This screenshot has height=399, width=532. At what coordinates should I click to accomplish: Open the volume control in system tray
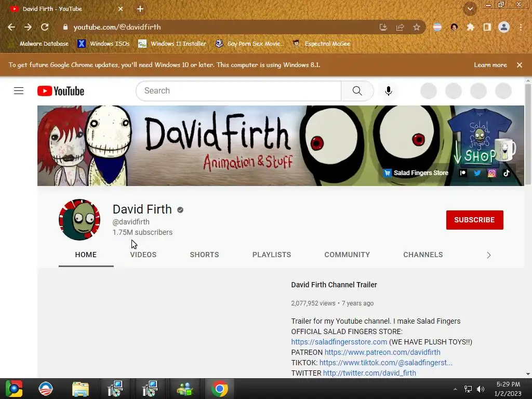coord(481,389)
